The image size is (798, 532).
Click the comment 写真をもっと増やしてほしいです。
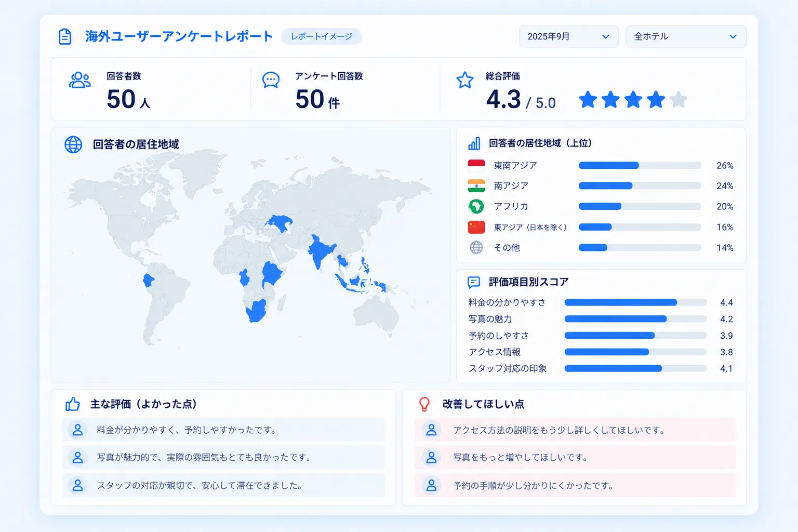(x=521, y=458)
